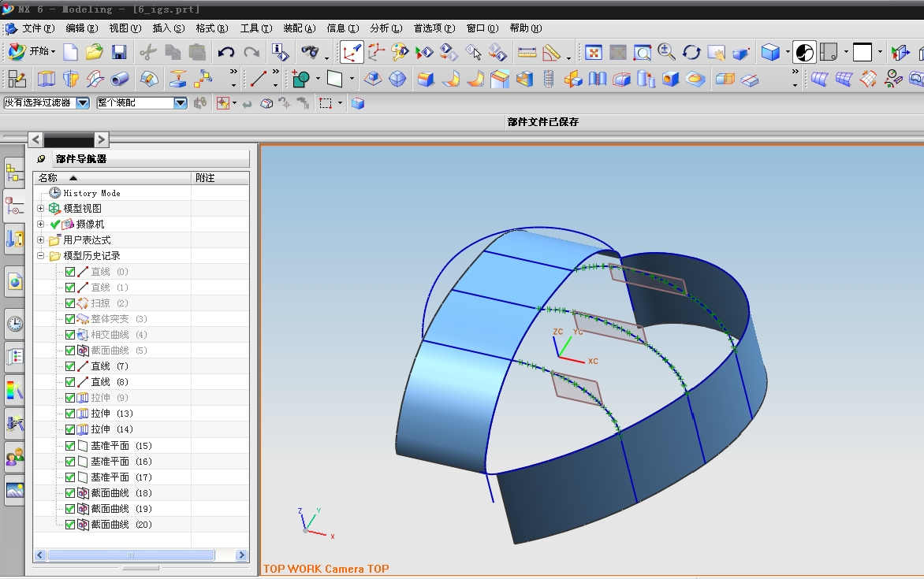Toggle checkbox for 拉伸 (13)
Image resolution: width=924 pixels, height=579 pixels.
(70, 414)
